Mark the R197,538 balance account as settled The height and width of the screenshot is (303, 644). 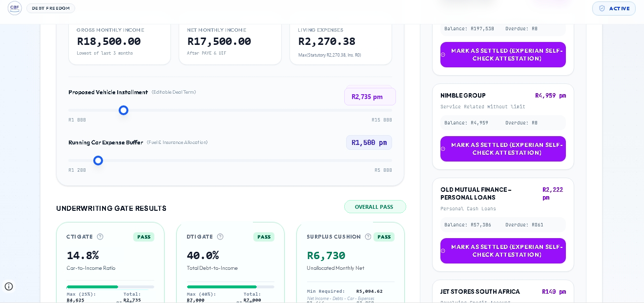[x=503, y=55]
